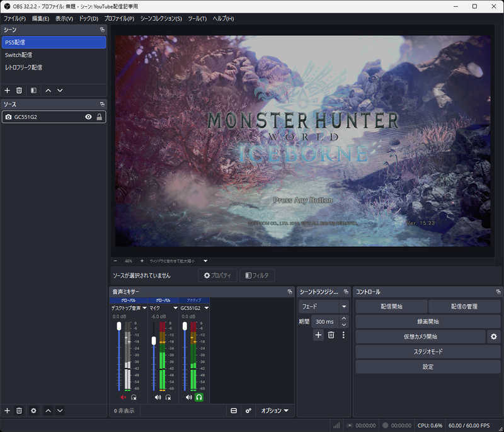Undock the Controls panel
504x432 pixels.
(x=498, y=292)
